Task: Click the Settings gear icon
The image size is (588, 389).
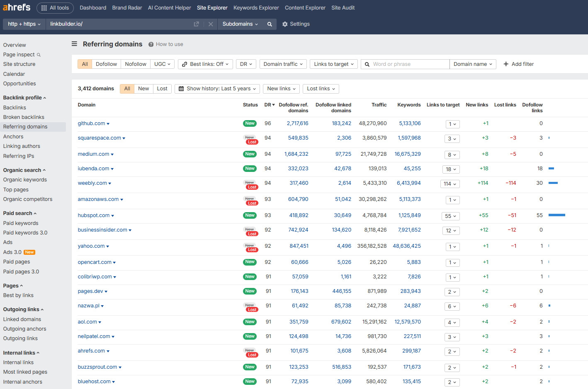Action: click(285, 24)
